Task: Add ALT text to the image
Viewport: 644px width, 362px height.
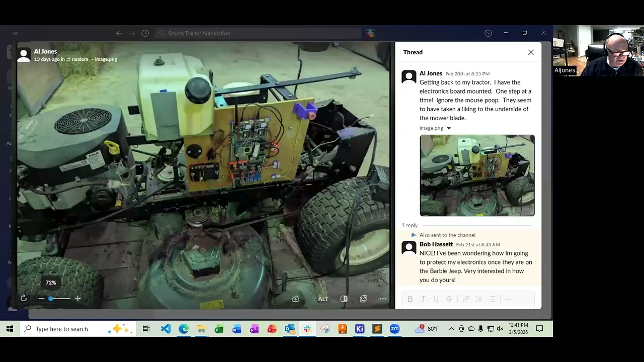Action: pos(320,299)
